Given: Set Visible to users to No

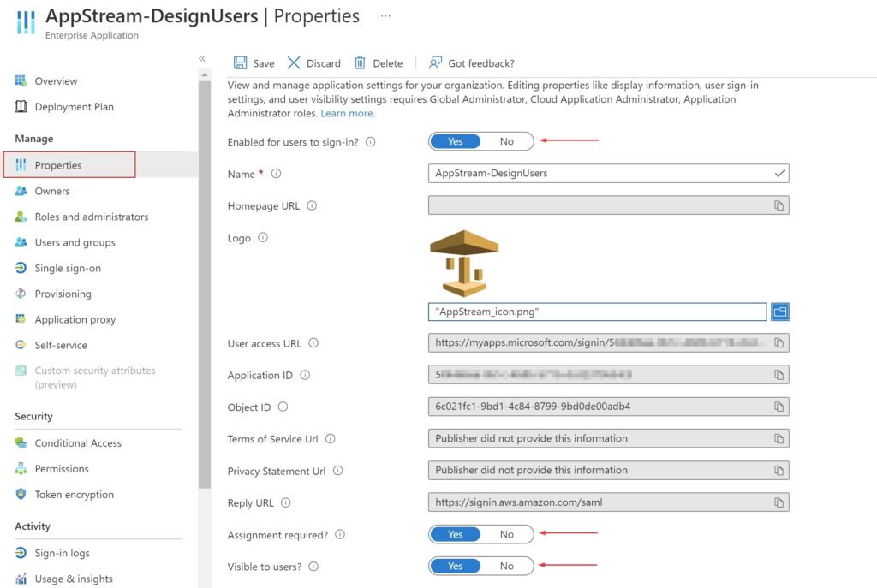Looking at the screenshot, I should [x=507, y=567].
